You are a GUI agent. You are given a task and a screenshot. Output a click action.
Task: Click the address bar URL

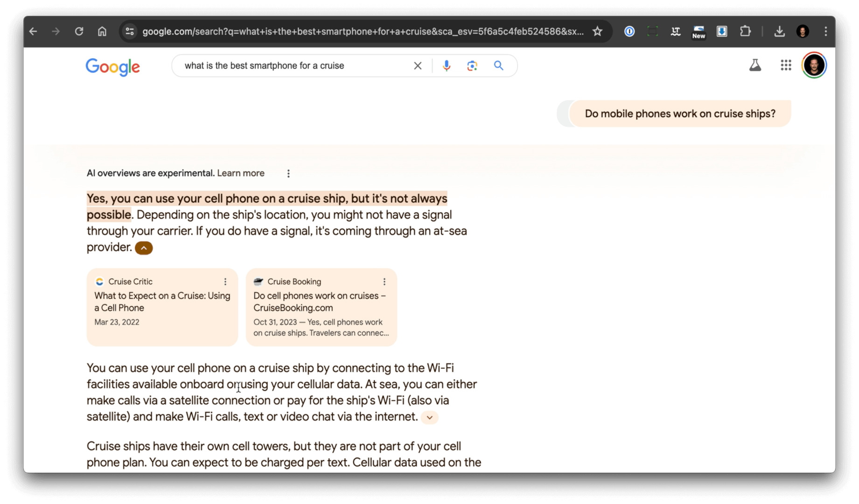[x=363, y=31]
